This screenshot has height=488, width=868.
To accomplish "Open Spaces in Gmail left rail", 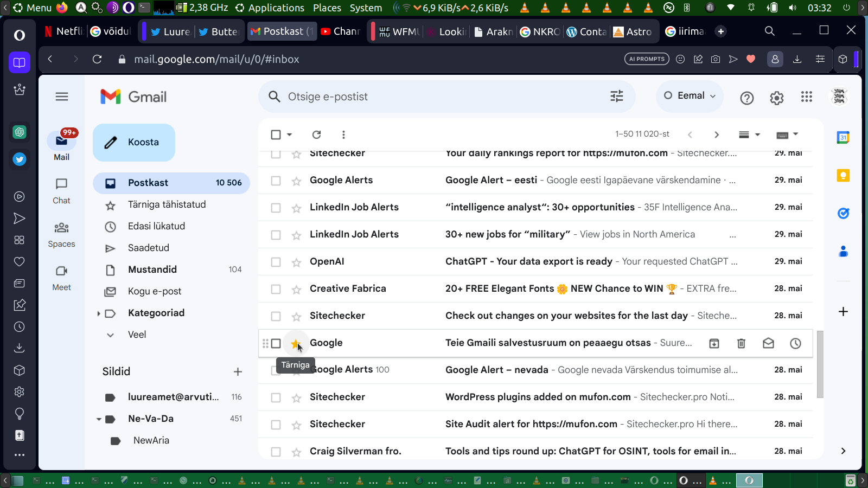I will [61, 234].
